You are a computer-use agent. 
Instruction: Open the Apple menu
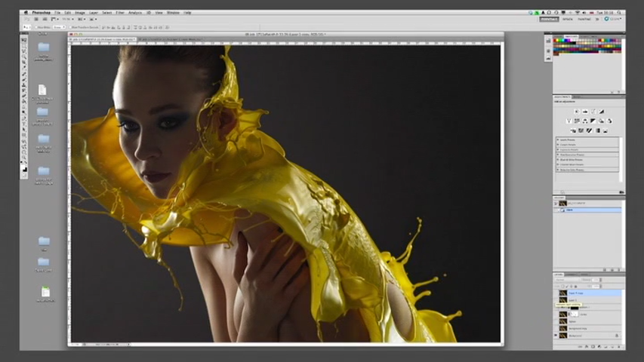26,13
